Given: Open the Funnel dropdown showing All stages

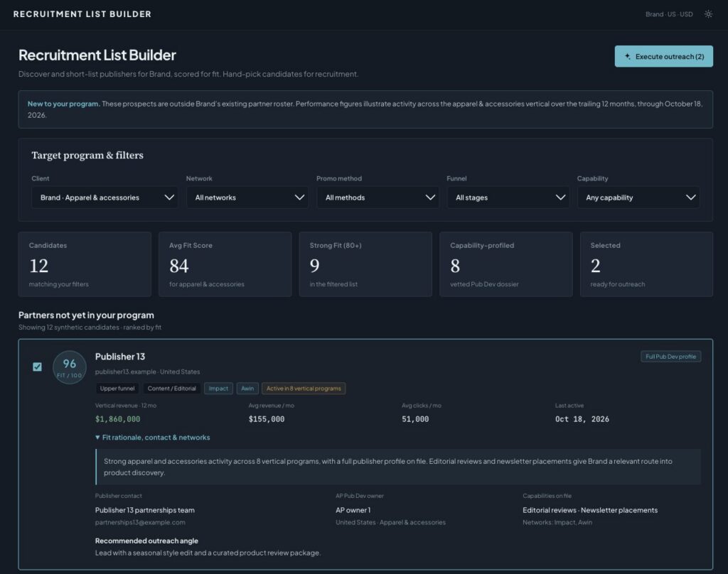Looking at the screenshot, I should click(x=508, y=197).
